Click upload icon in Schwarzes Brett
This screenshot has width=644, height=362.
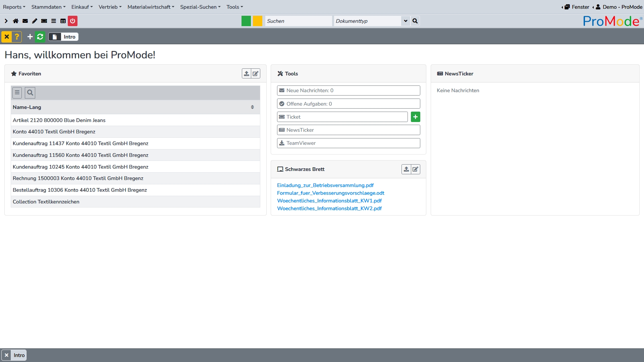click(x=406, y=169)
